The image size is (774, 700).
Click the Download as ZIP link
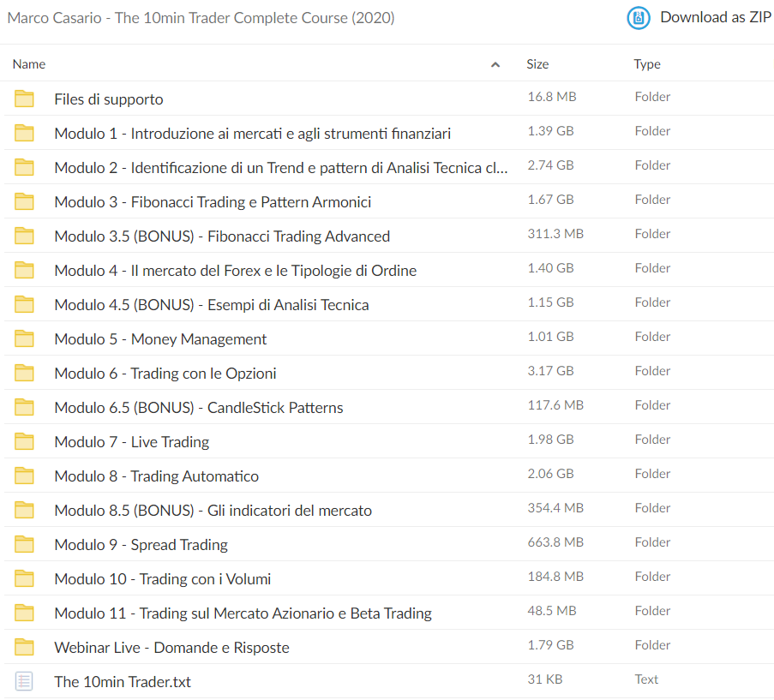coord(715,18)
